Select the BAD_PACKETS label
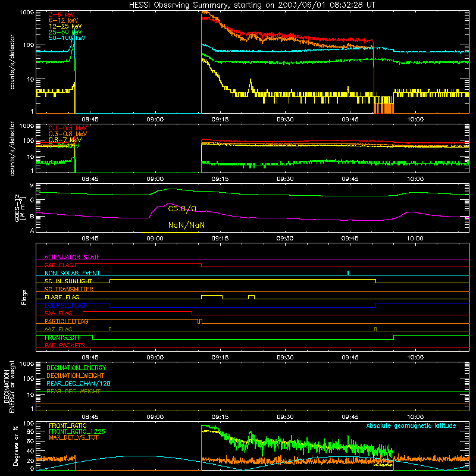This screenshot has height=476, width=476. 65,345
